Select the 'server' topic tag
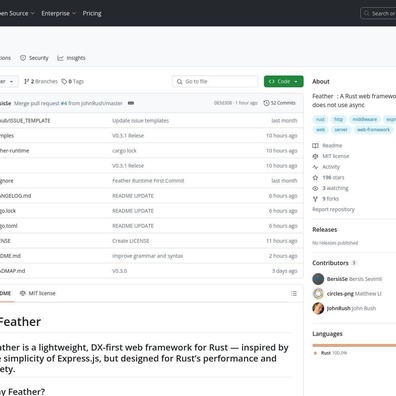Screen dimensions: 396x396 (x=341, y=130)
